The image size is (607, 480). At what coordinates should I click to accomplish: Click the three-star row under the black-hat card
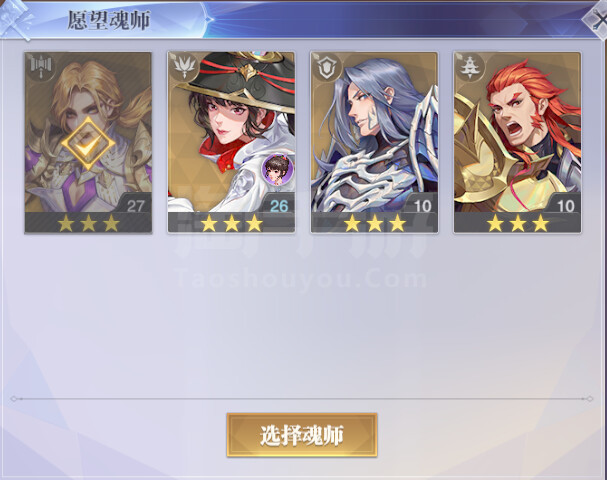click(231, 223)
